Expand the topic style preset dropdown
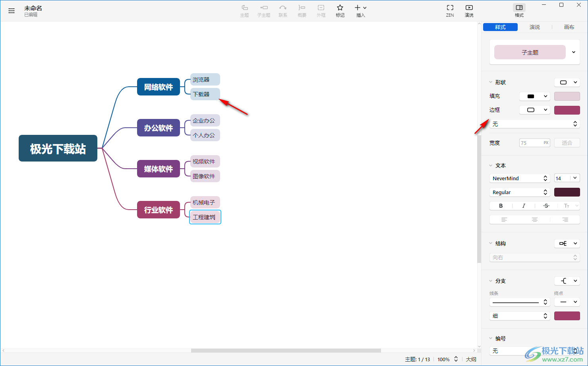 574,52
